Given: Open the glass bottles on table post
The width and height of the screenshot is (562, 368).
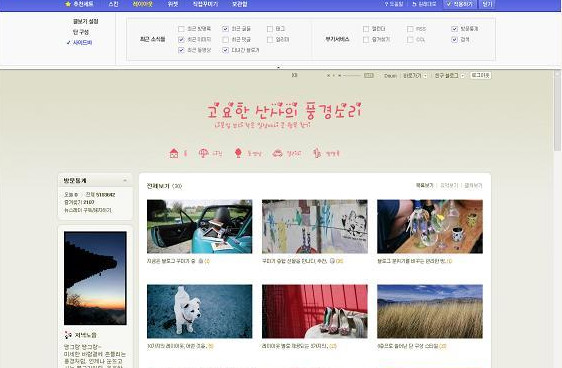Looking at the screenshot, I should coord(430,226).
